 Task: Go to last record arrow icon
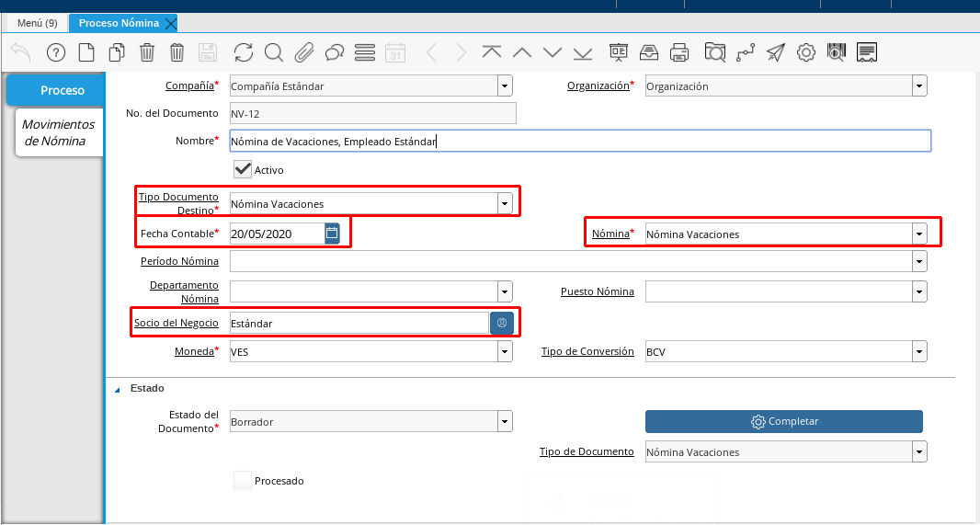pos(583,52)
